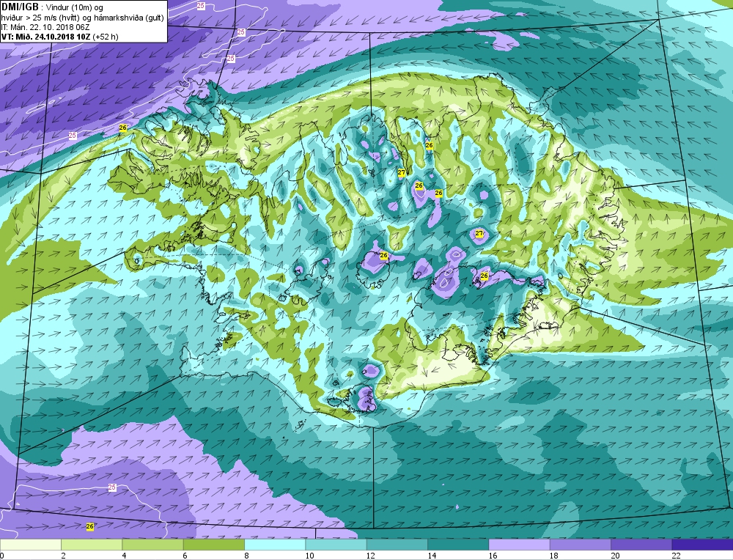Click the "VT: Mið. 24.10.2018 10Z" valid time
733x560 pixels.
45,37
